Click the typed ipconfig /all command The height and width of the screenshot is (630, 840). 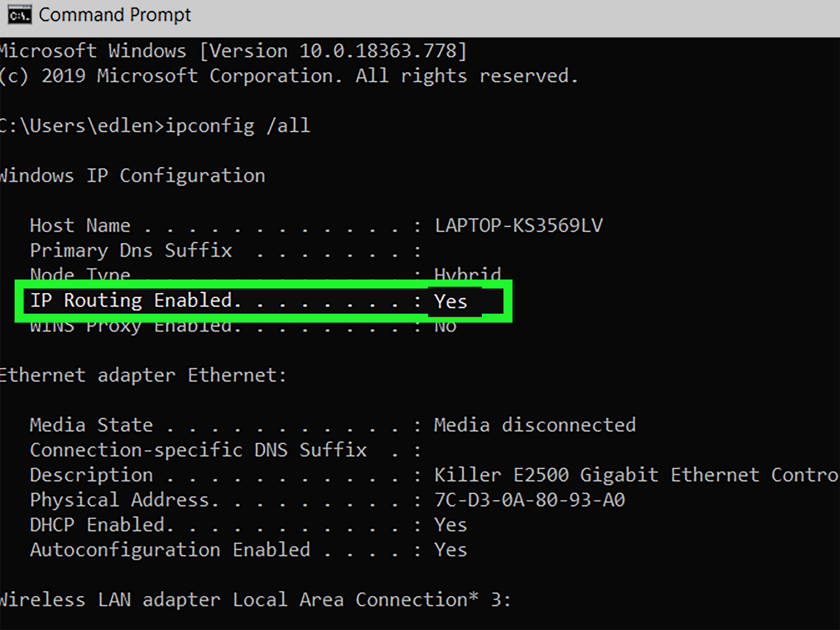[238, 126]
